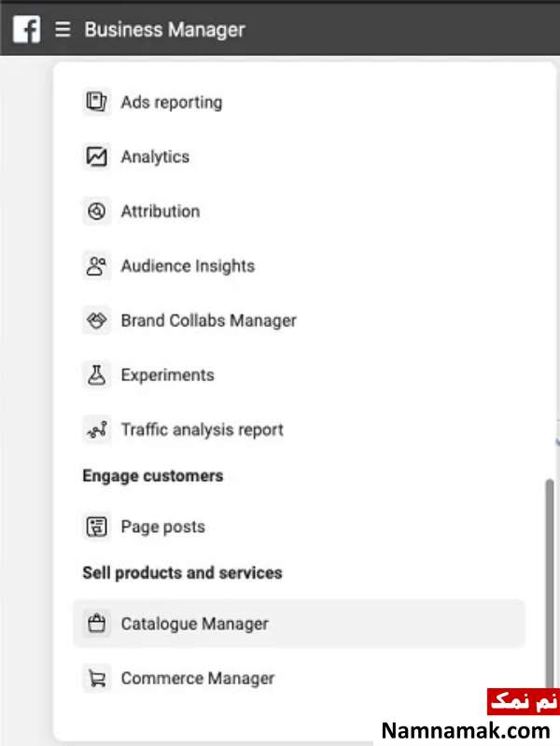
Task: Click the Audience Insights people icon
Action: pos(96,265)
